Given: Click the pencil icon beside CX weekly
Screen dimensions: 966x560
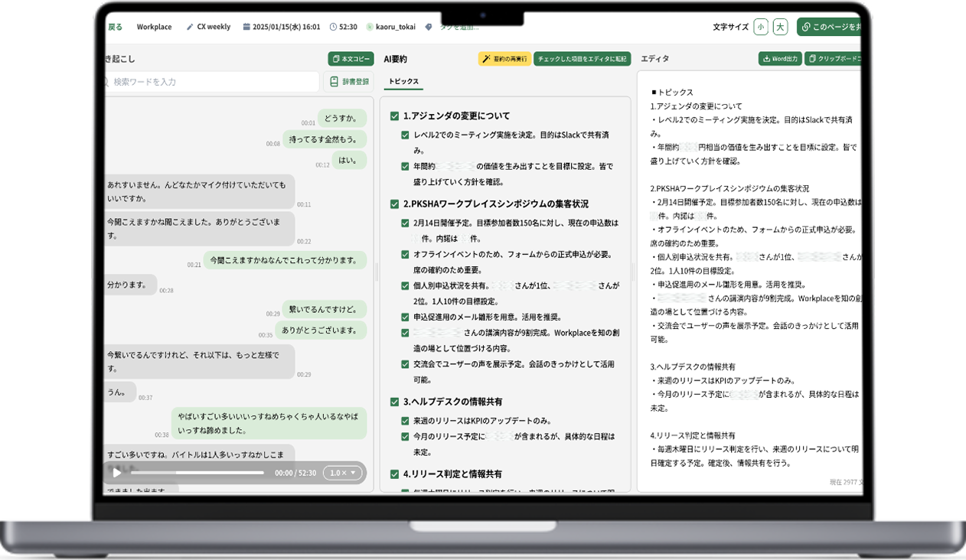Looking at the screenshot, I should 190,27.
